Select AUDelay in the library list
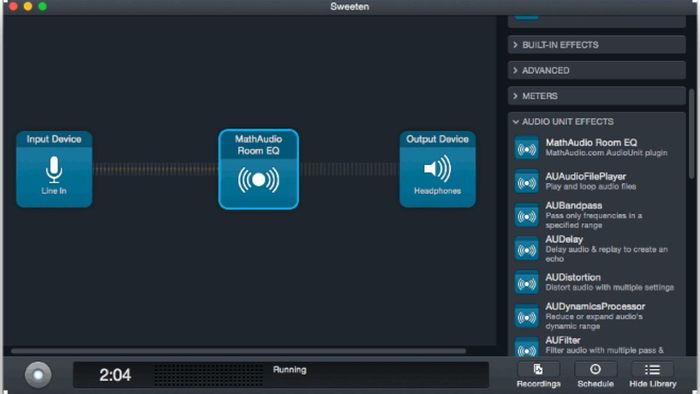Screen dimensions: 700x394 click(x=598, y=249)
